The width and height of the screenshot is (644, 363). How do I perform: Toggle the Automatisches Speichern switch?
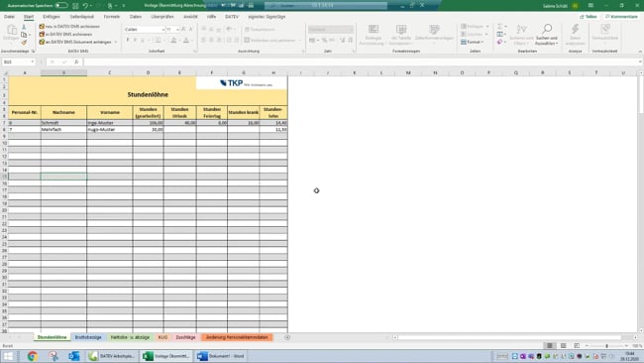click(61, 6)
